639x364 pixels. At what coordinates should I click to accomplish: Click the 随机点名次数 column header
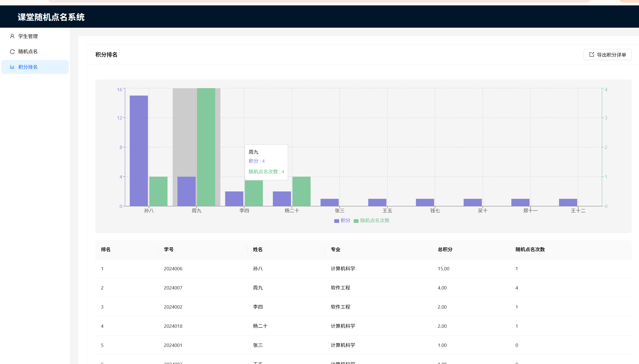click(x=530, y=249)
